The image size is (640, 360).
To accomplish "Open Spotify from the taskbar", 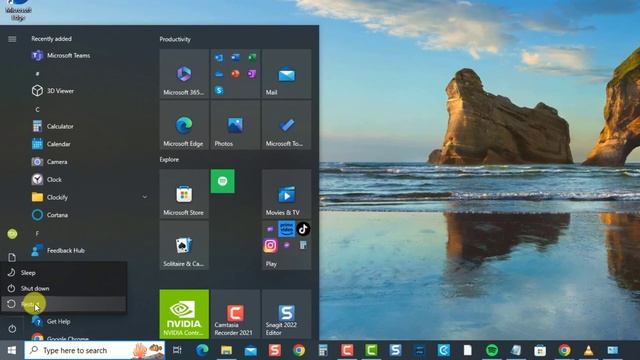I will (x=492, y=350).
